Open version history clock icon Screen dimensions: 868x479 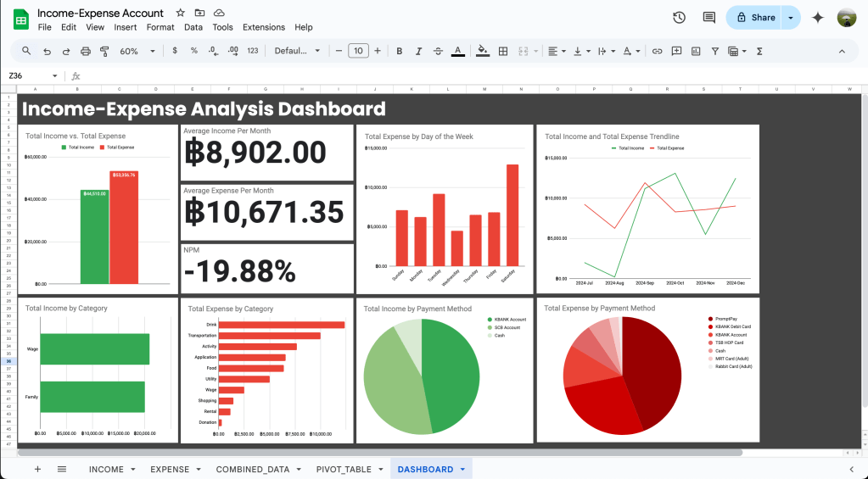click(679, 17)
